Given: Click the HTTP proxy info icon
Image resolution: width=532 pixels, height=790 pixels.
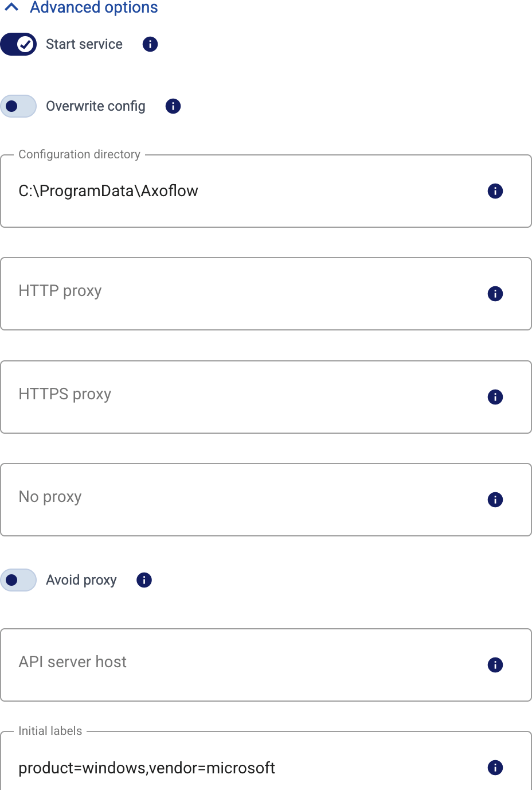Looking at the screenshot, I should tap(495, 294).
